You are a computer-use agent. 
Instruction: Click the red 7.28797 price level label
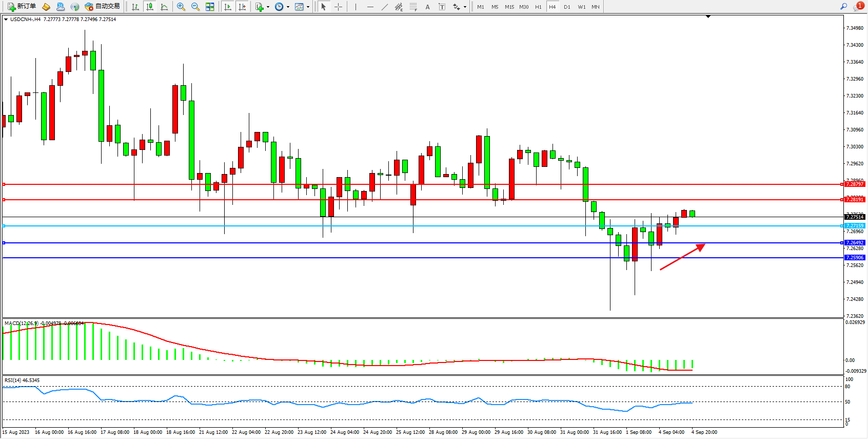pos(855,184)
